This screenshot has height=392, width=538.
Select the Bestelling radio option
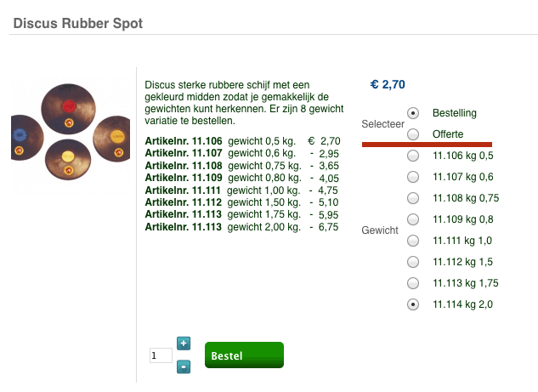[x=413, y=113]
